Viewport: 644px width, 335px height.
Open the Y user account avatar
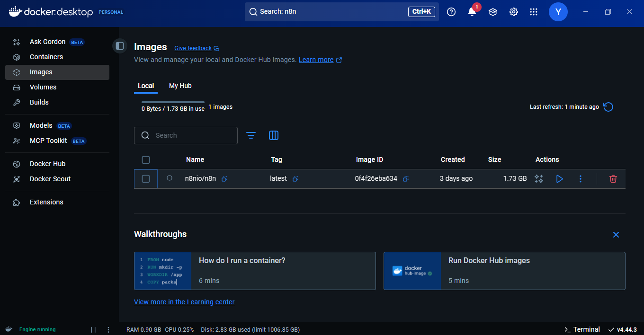click(558, 12)
